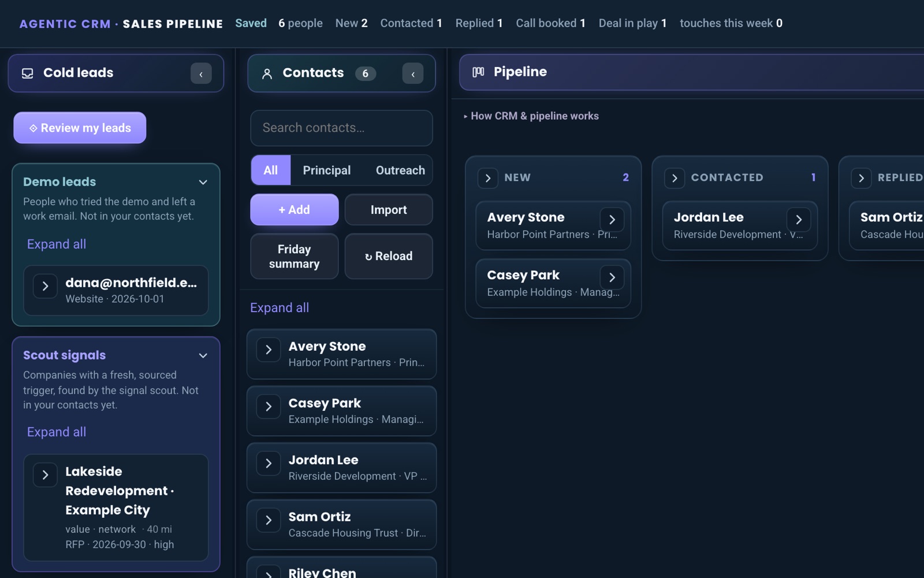Screen dimensions: 924x578
Task: Open Jordan Lee's pipeline card arrow
Action: click(799, 220)
